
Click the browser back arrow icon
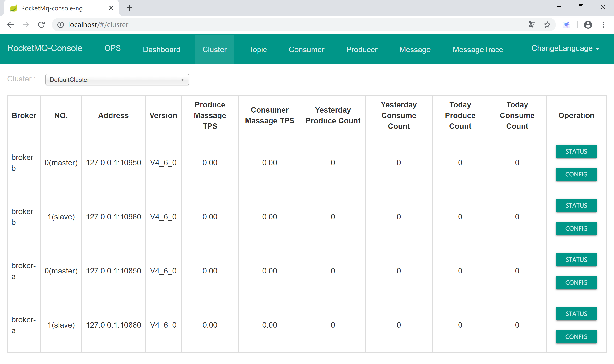tap(11, 24)
